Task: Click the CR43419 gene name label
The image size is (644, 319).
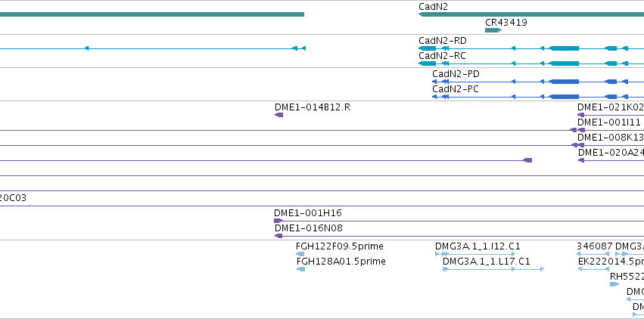Action: click(506, 23)
